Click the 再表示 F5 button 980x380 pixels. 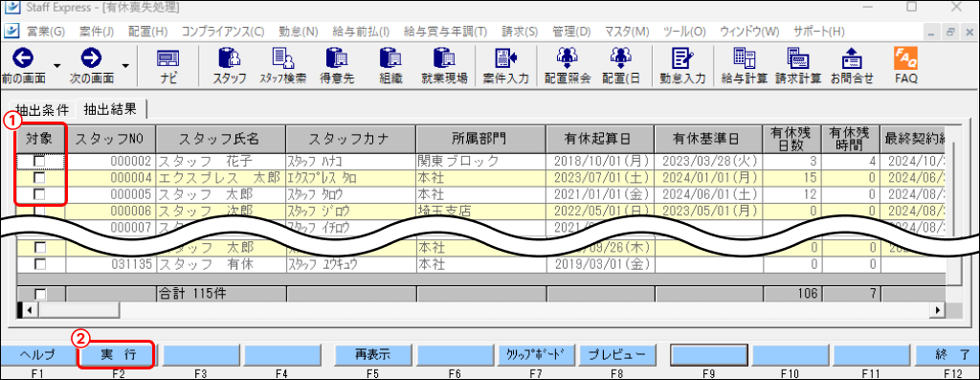[372, 354]
